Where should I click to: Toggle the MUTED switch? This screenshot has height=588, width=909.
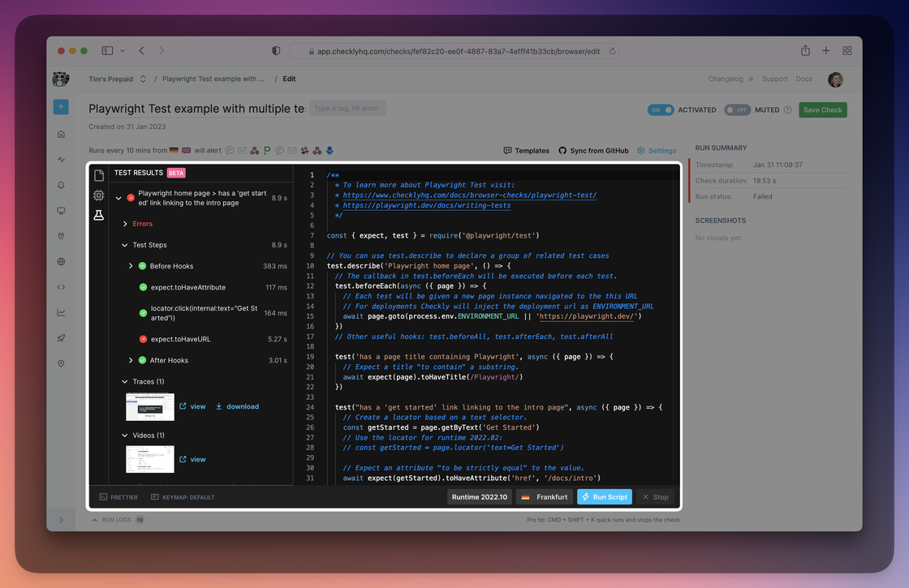pyautogui.click(x=737, y=109)
